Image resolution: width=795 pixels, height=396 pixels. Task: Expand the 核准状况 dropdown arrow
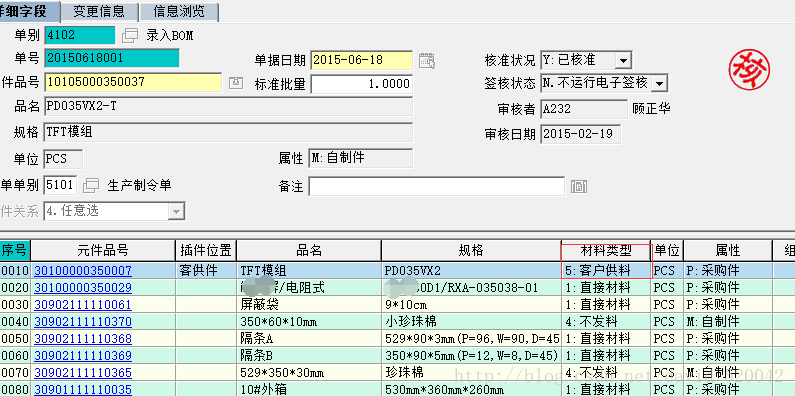point(623,60)
